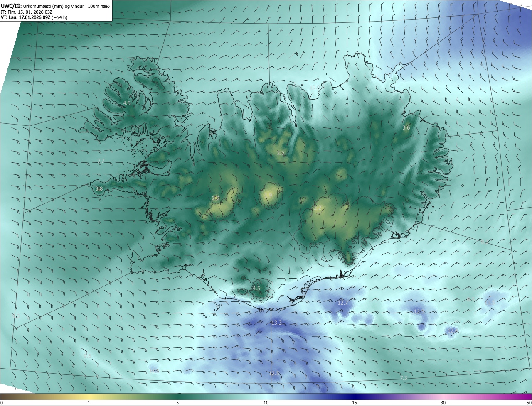
Task: Click the 12.7 value offshore southeast
Action: click(342, 303)
